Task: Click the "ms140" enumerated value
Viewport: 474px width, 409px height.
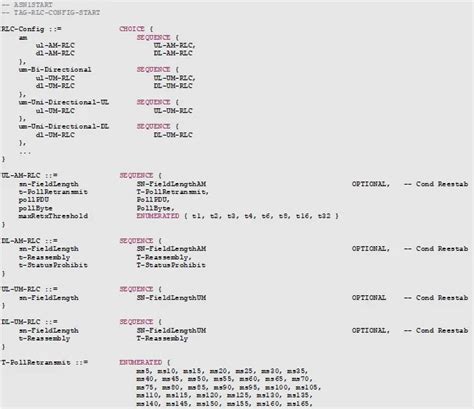Action: pyautogui.click(x=147, y=404)
